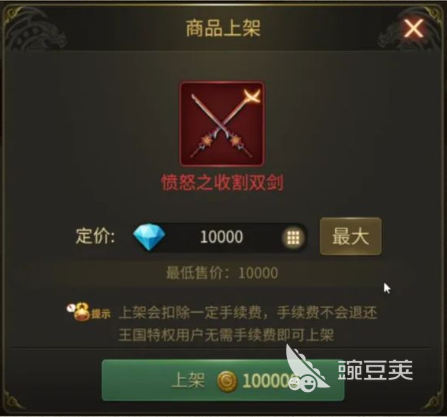Click the 最低售价: 10000 text
The width and height of the screenshot is (447, 417).
tap(222, 273)
